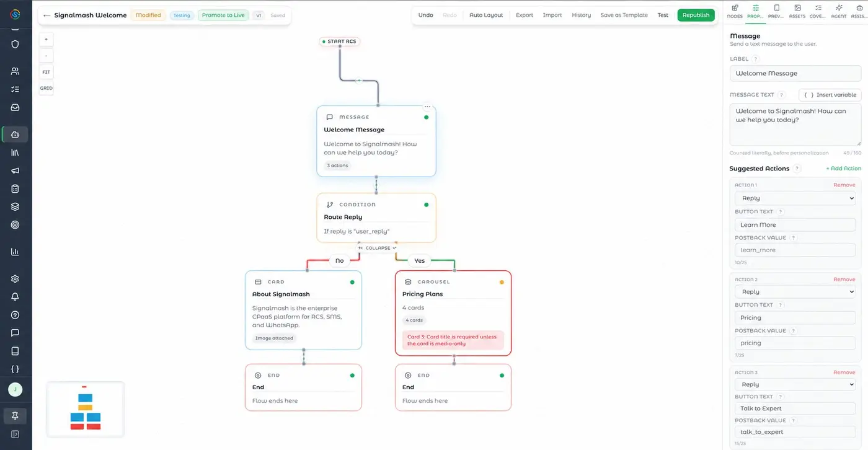This screenshot has height=450, width=868.
Task: Click the talk_to_expert postback value field
Action: click(x=795, y=432)
